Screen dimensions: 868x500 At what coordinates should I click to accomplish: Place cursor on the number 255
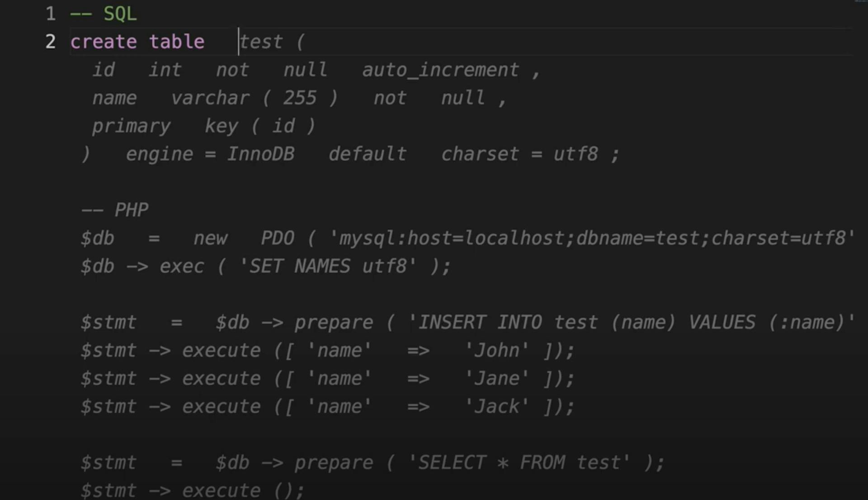300,98
